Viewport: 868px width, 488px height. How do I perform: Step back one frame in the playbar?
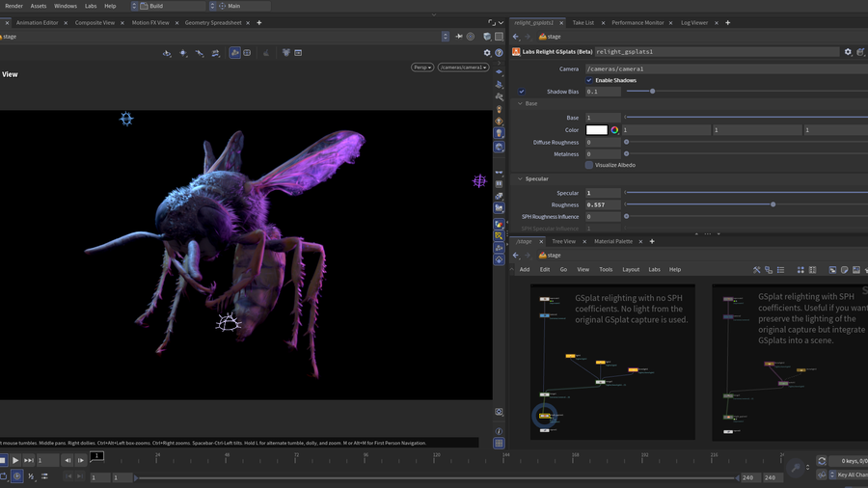pyautogui.click(x=68, y=460)
